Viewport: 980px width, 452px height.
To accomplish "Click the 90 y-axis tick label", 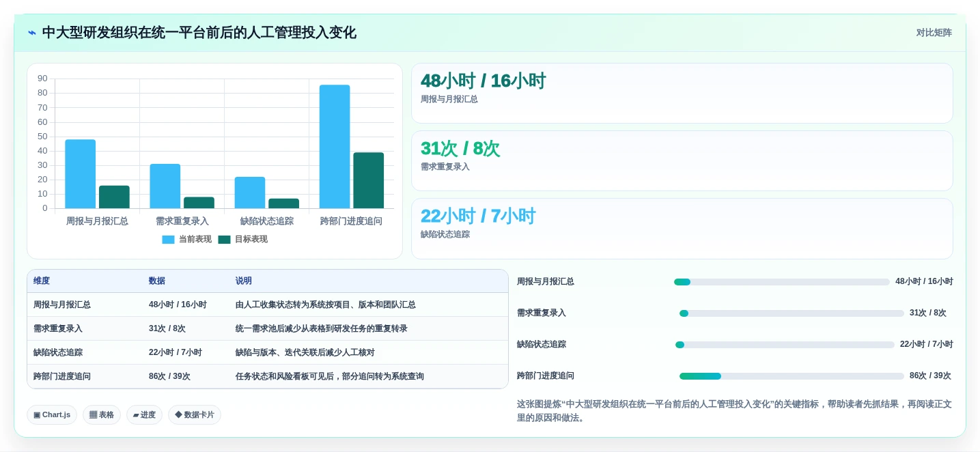I will 42,79.
